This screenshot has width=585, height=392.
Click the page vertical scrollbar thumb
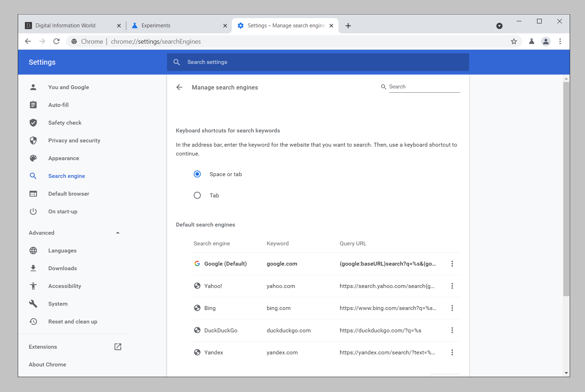pos(566,189)
